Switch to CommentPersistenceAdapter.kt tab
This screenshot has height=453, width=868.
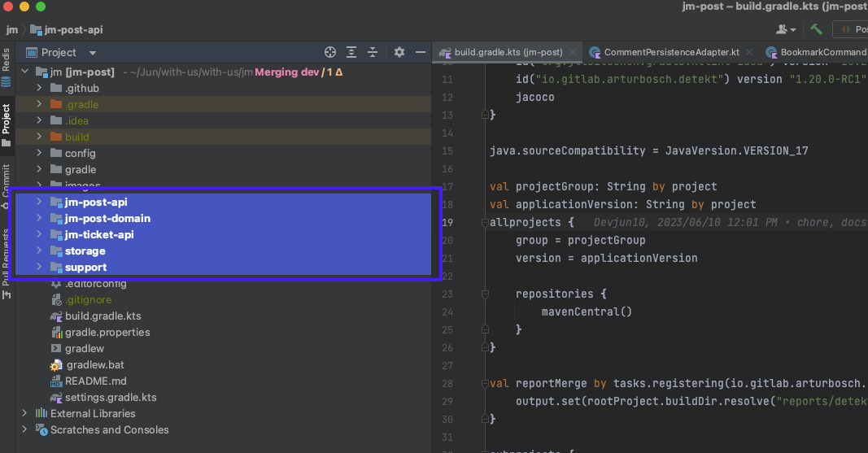point(671,52)
